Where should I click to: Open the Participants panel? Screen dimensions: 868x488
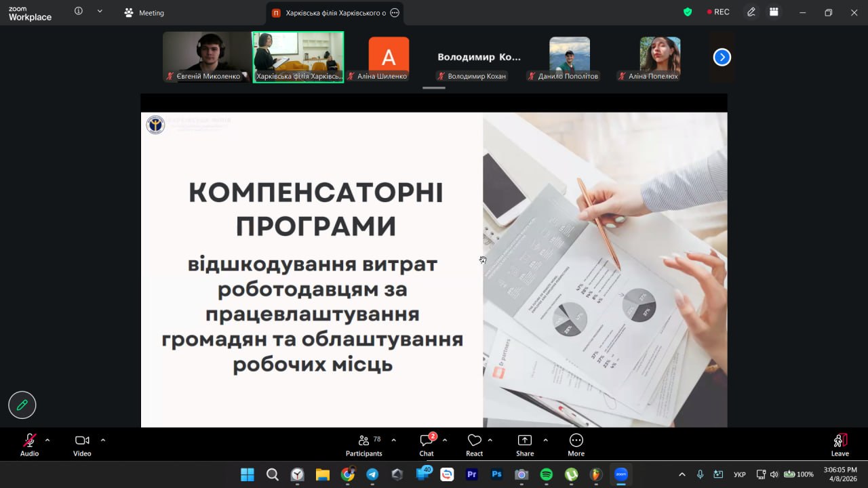[x=364, y=444]
